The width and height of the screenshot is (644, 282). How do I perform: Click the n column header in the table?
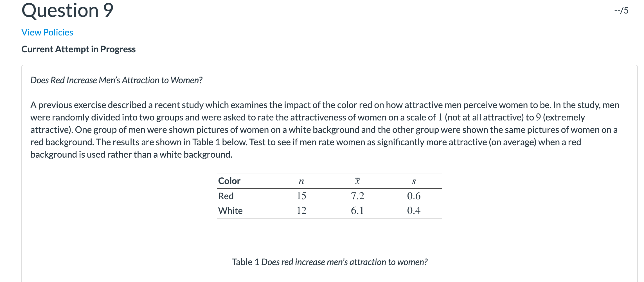(x=301, y=181)
